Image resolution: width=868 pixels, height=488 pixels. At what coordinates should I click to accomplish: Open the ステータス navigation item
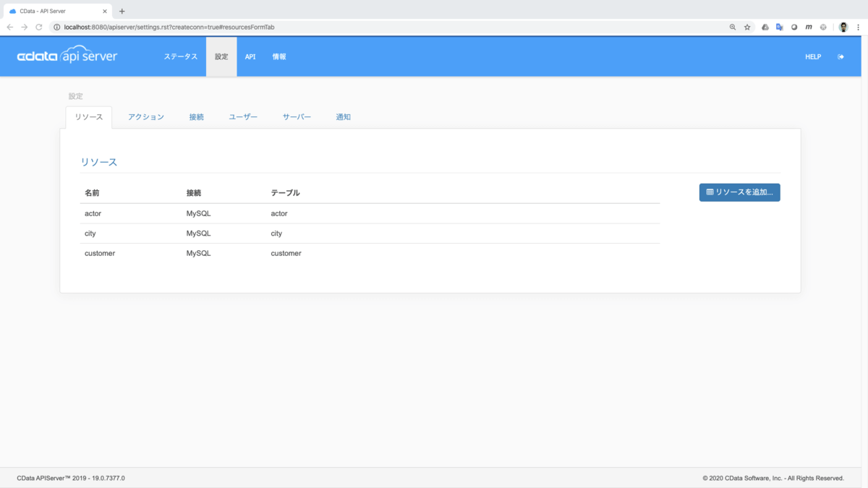point(180,56)
